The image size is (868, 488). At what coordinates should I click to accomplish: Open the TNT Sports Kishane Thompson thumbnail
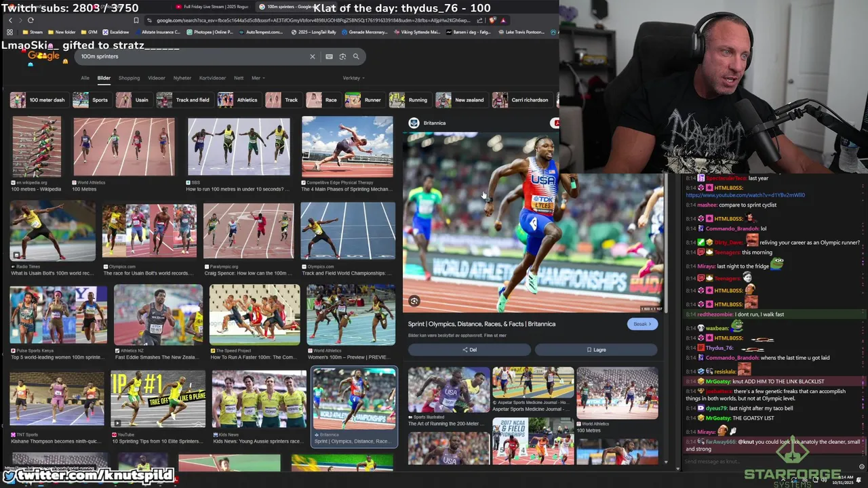[57, 399]
